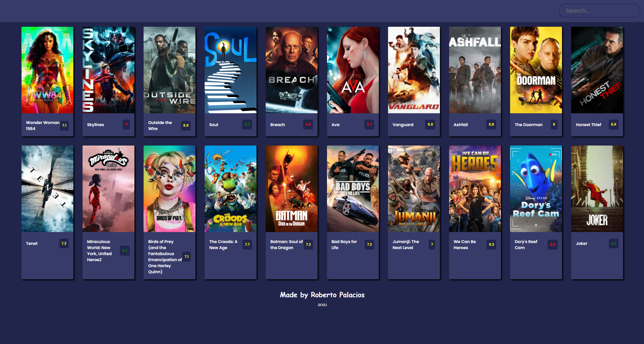644x344 pixels.
Task: Select the Bad Boys for Life poster
Action: pyautogui.click(x=353, y=189)
